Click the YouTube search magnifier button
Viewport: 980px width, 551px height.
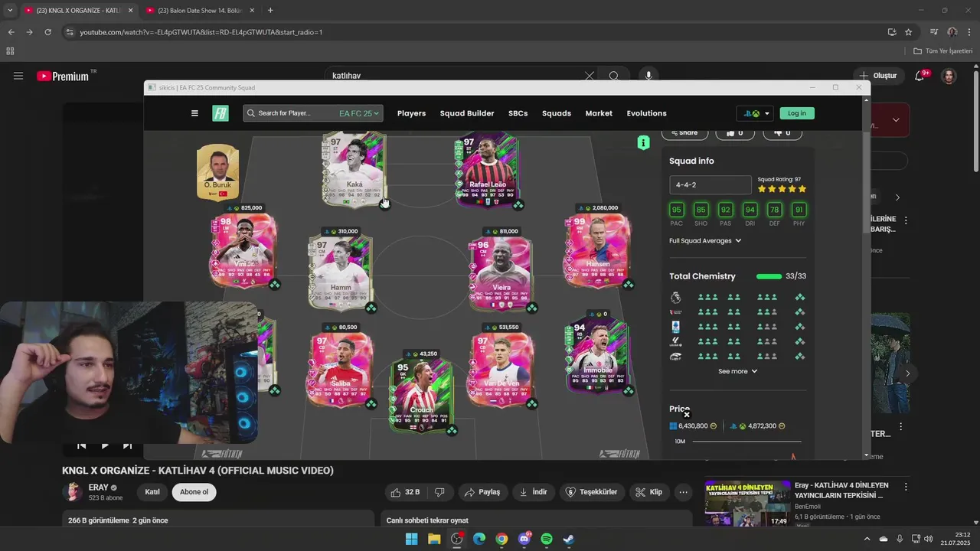point(614,76)
